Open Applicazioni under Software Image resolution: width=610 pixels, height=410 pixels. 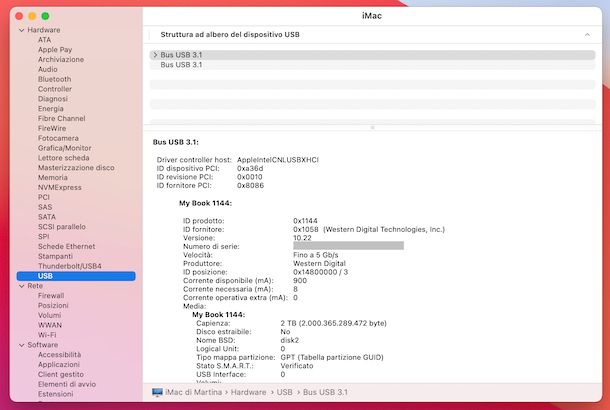[58, 365]
